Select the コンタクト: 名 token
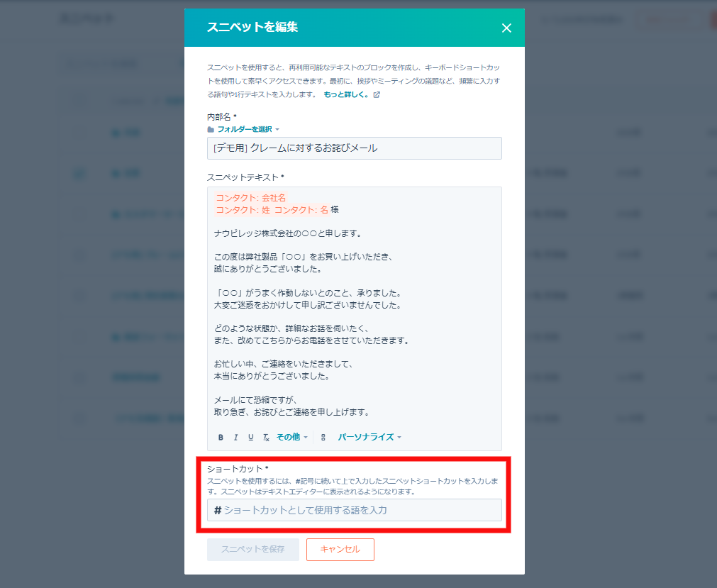 pos(301,210)
